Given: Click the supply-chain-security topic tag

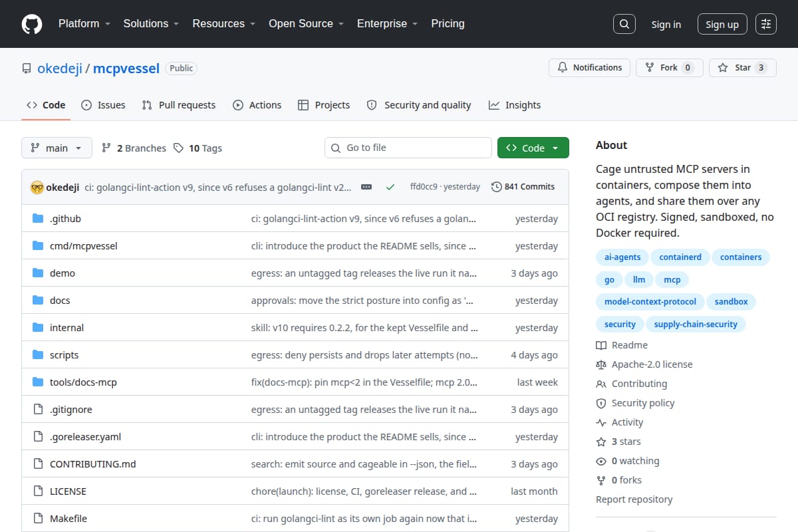Looking at the screenshot, I should 696,325.
